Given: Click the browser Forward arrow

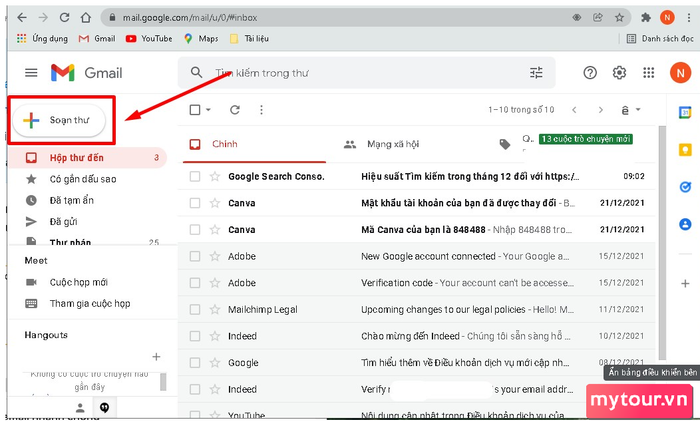Looking at the screenshot, I should tap(43, 17).
